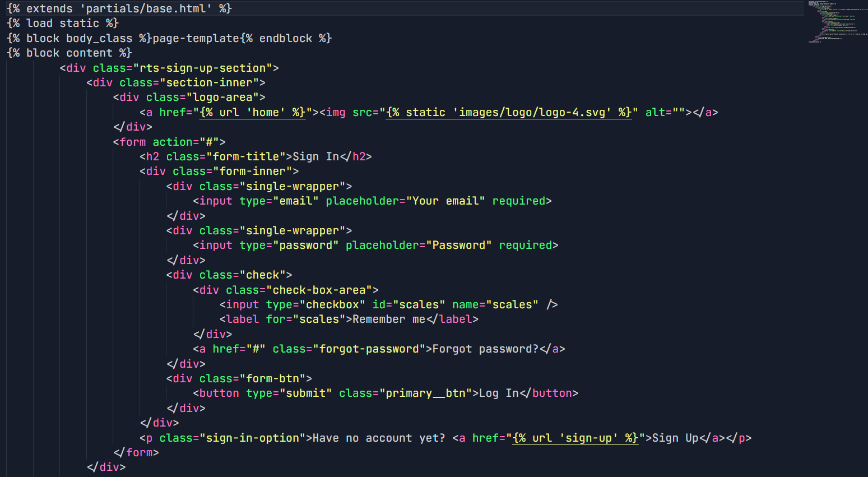Click the checkbox input type value

332,304
